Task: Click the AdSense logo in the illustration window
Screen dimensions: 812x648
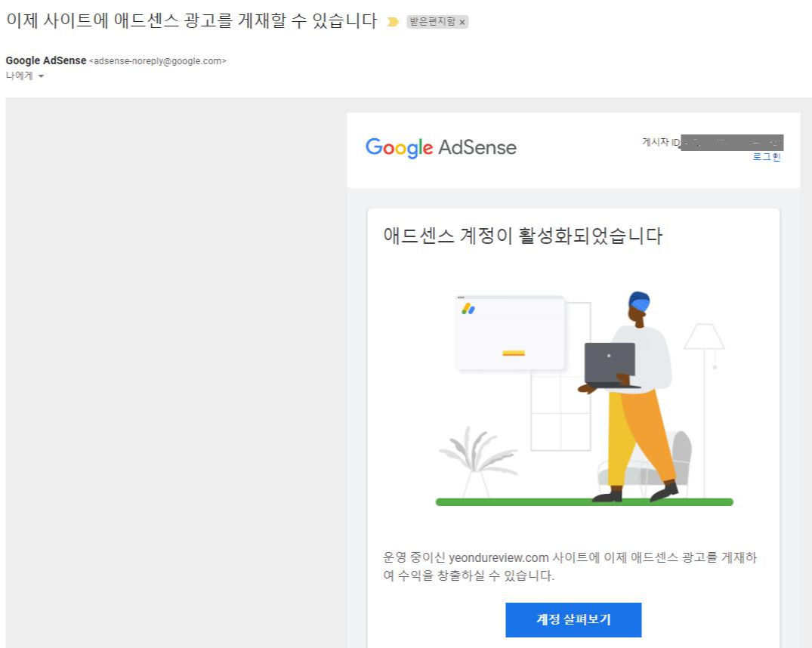Action: [468, 309]
